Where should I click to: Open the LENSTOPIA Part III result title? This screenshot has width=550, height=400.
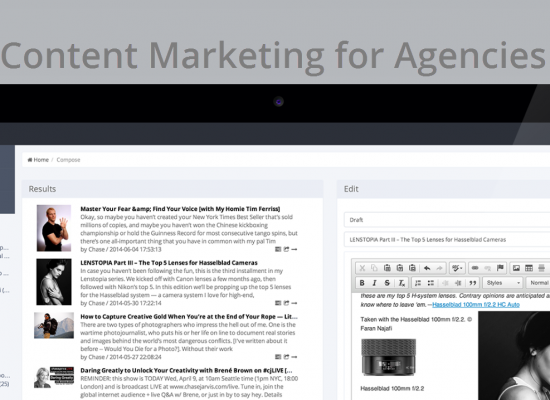[169, 262]
